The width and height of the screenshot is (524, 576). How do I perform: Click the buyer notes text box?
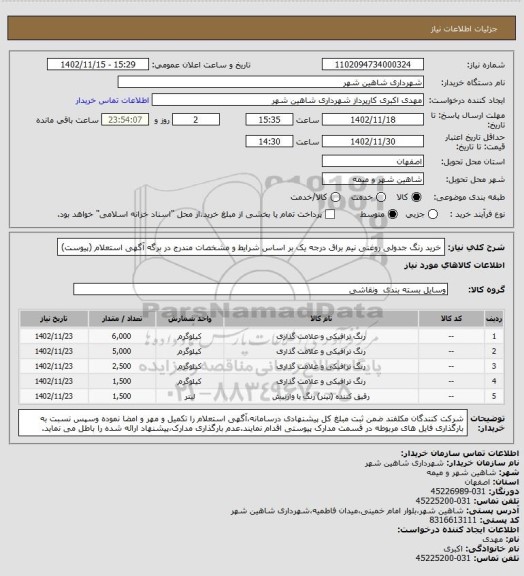243,423
